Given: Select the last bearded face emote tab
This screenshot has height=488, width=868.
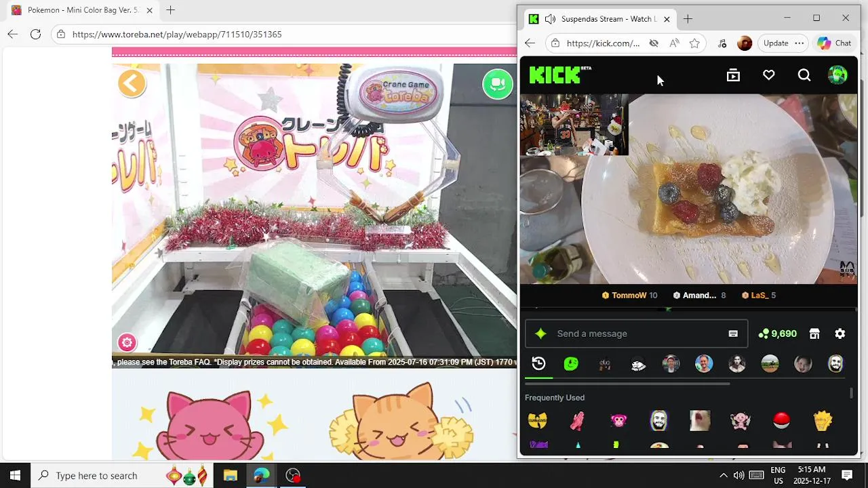Looking at the screenshot, I should click(x=836, y=364).
